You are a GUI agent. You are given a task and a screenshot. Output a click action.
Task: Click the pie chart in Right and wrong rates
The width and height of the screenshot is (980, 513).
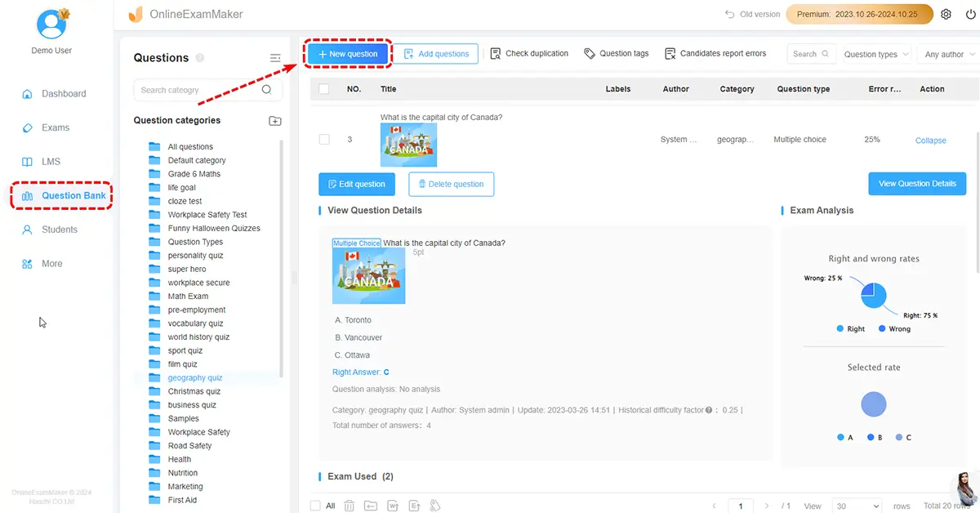click(873, 295)
